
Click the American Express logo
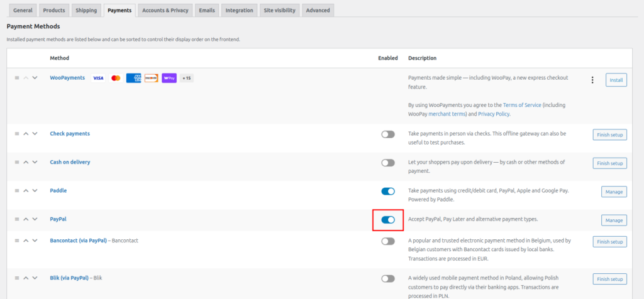click(134, 78)
